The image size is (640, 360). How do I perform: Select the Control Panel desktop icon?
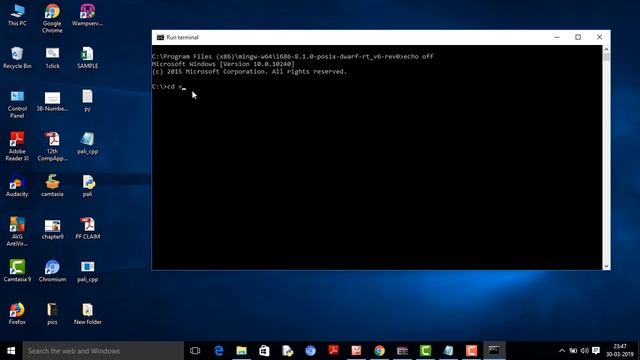point(17,104)
